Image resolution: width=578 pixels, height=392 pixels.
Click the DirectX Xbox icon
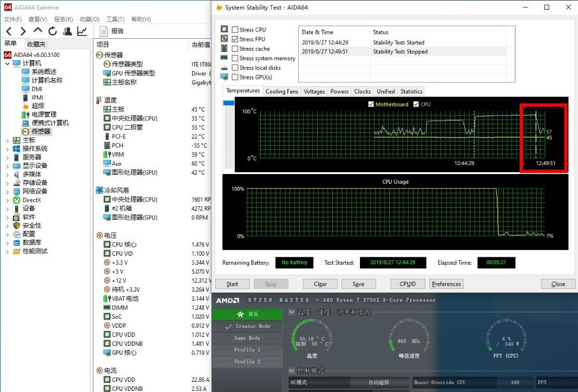16,200
